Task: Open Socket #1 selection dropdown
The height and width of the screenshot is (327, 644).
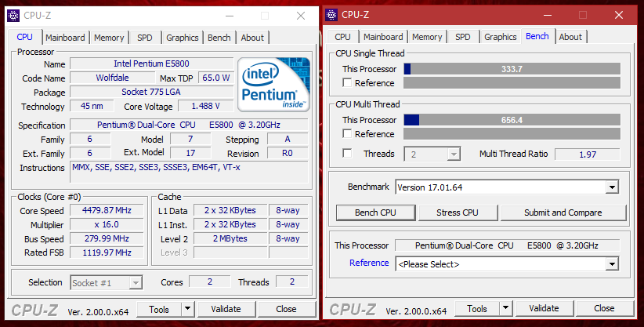Action: coord(136,282)
